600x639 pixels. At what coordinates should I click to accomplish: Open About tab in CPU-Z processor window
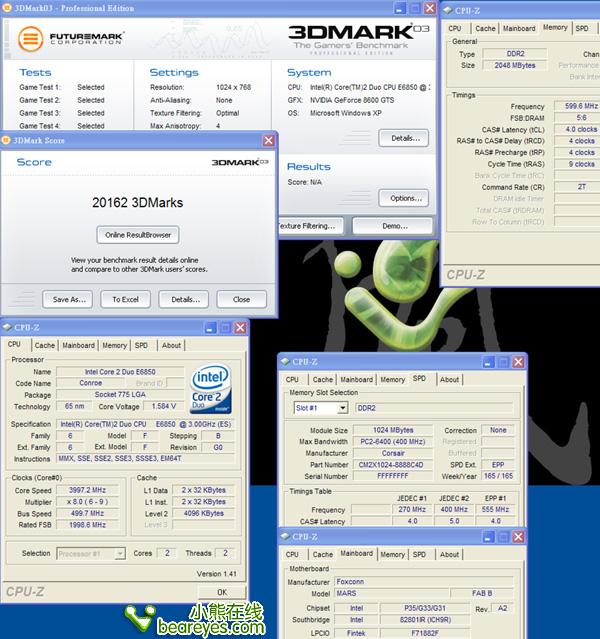click(171, 345)
